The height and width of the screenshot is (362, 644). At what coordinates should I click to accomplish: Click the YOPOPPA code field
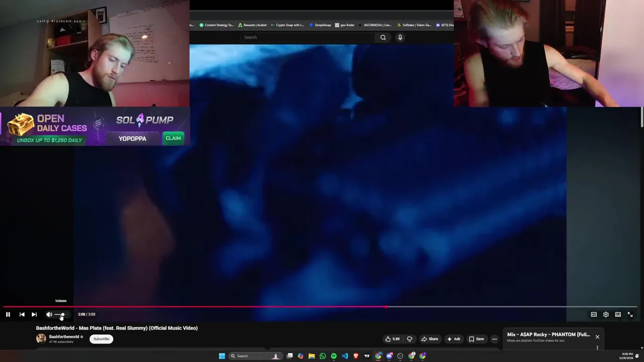[132, 139]
